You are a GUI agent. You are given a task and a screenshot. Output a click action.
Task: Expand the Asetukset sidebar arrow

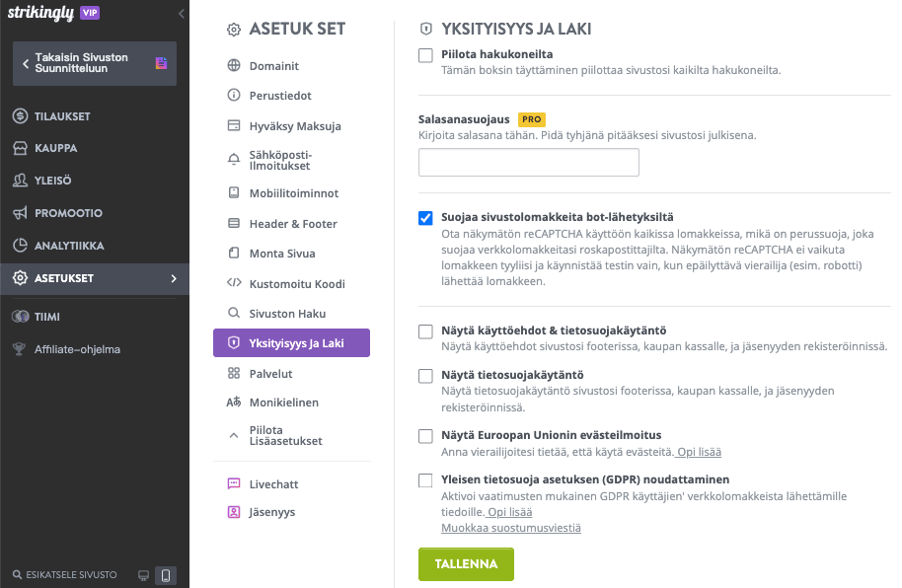[x=174, y=278]
